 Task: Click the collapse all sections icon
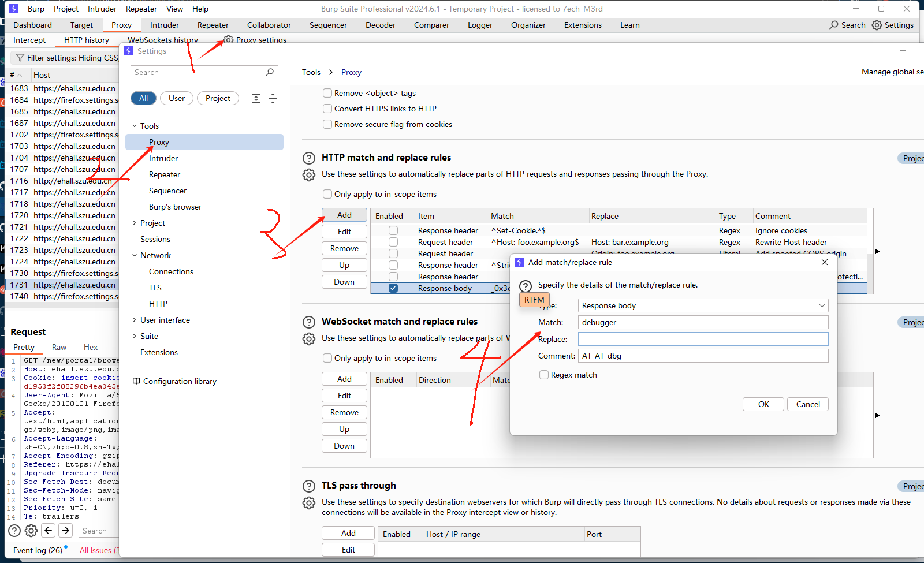273,98
